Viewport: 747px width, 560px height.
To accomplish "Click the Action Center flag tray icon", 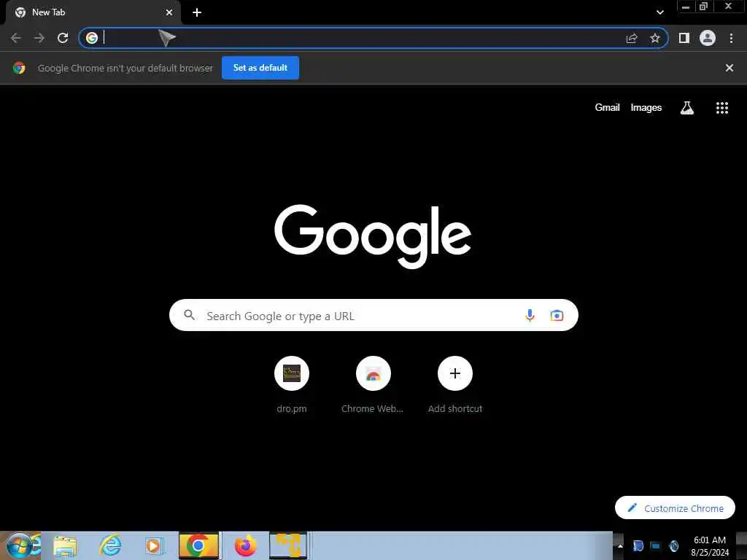I will click(638, 545).
